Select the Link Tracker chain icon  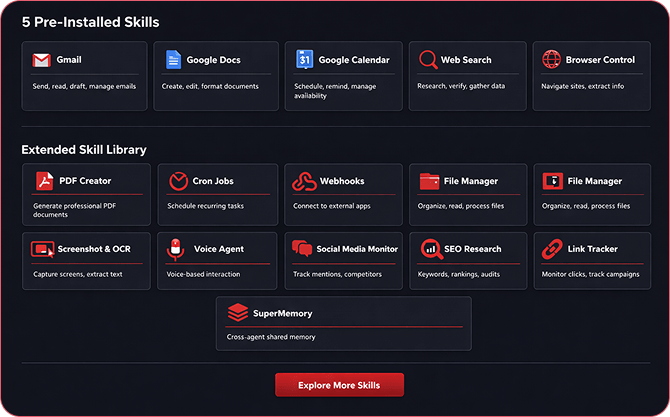click(552, 249)
